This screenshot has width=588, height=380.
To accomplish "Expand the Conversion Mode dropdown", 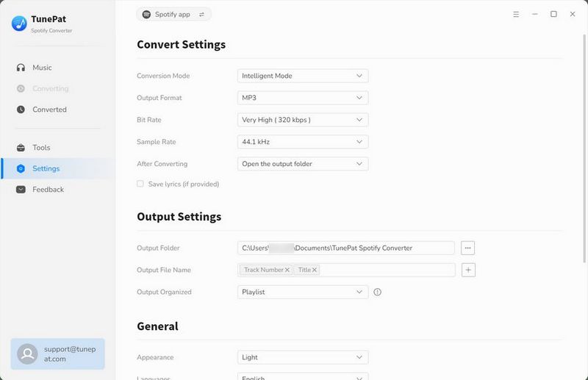I will tap(303, 76).
